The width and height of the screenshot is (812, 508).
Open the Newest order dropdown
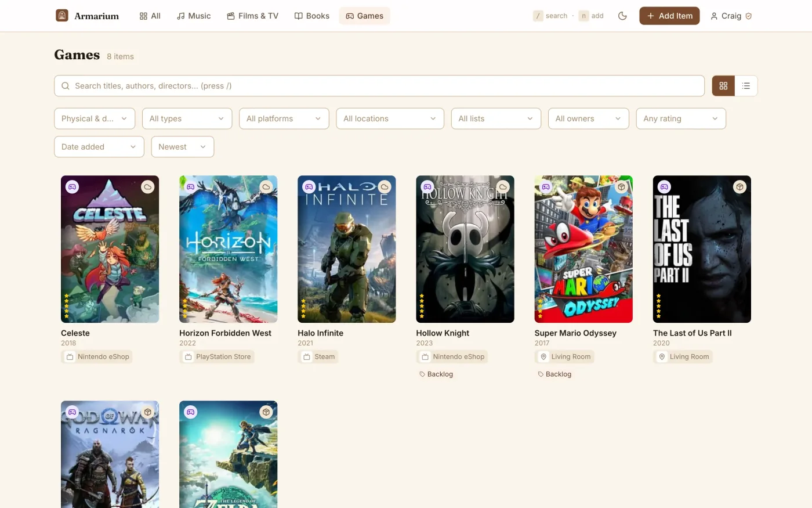pos(183,147)
